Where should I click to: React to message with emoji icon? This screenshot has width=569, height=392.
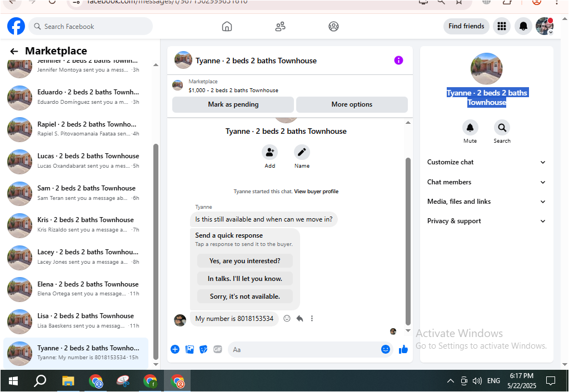[287, 318]
